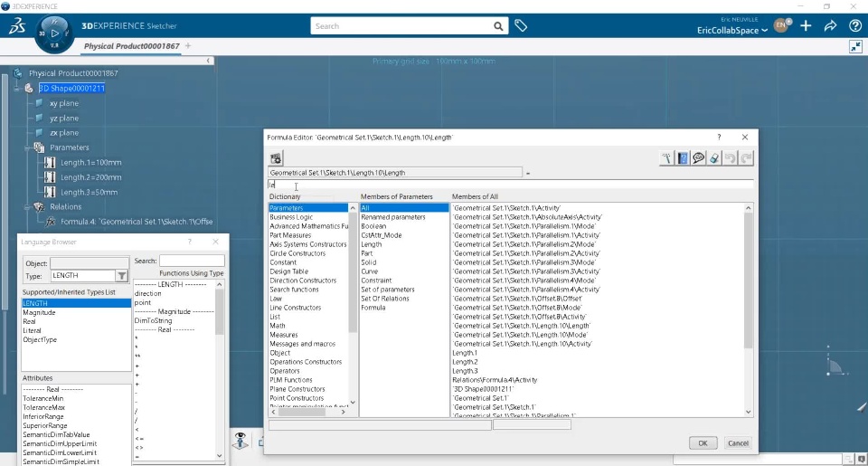Open the compass play button
868x466 pixels.
[x=54, y=33]
